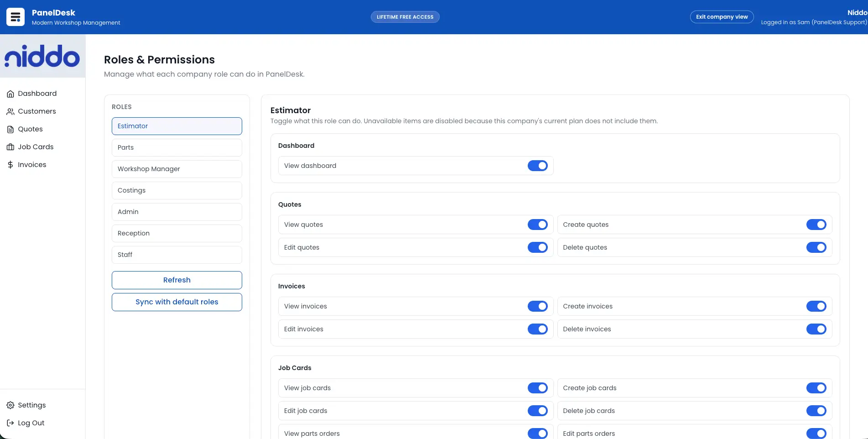Open the Reception role settings
The width and height of the screenshot is (868, 439).
tap(177, 233)
